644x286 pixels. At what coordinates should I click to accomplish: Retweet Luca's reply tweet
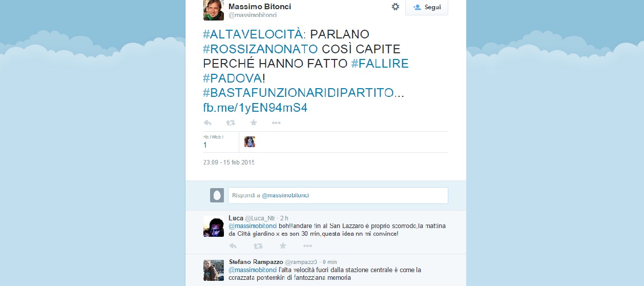tap(259, 246)
